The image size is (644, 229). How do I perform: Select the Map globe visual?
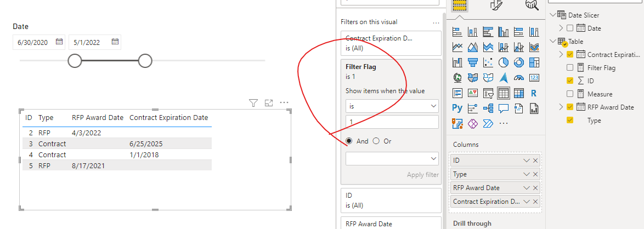pos(457,78)
